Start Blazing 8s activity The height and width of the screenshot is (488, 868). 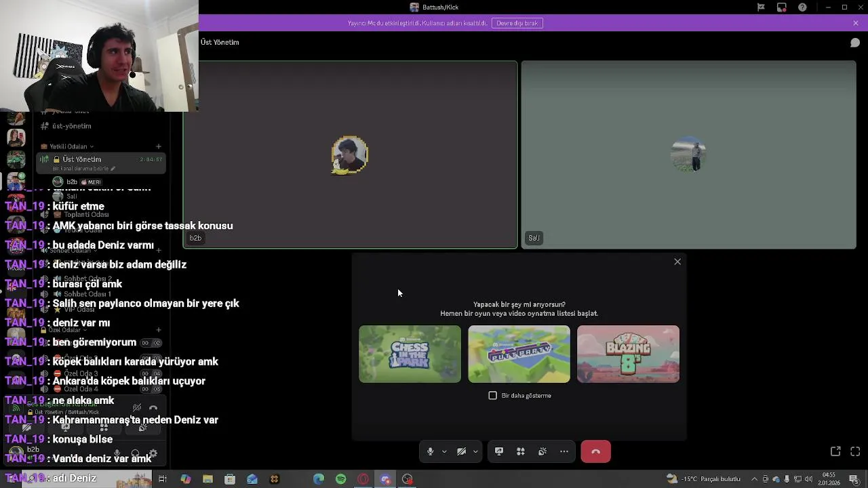[628, 354]
